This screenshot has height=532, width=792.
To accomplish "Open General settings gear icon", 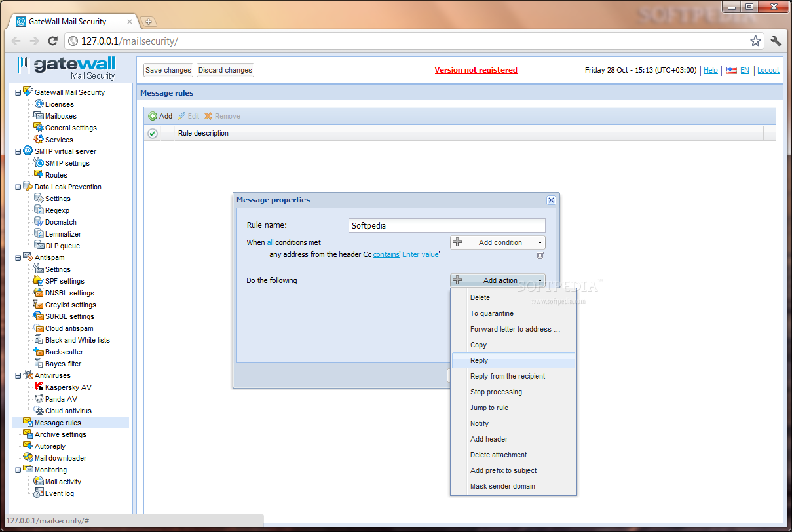I will (x=39, y=128).
